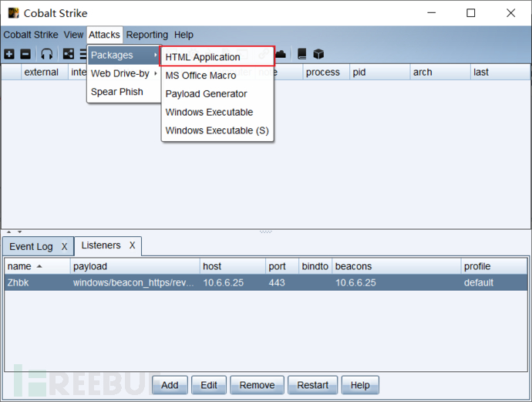Open the Help menu
The image size is (532, 402).
[x=184, y=35]
